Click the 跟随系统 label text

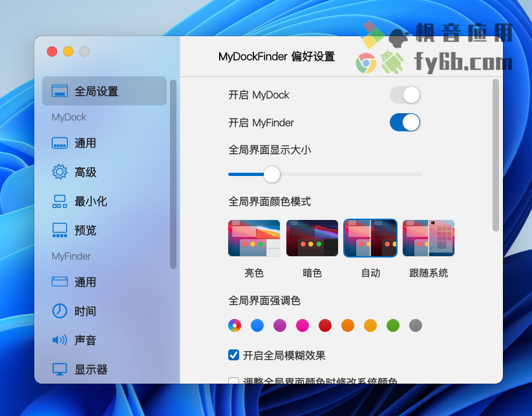(x=429, y=272)
